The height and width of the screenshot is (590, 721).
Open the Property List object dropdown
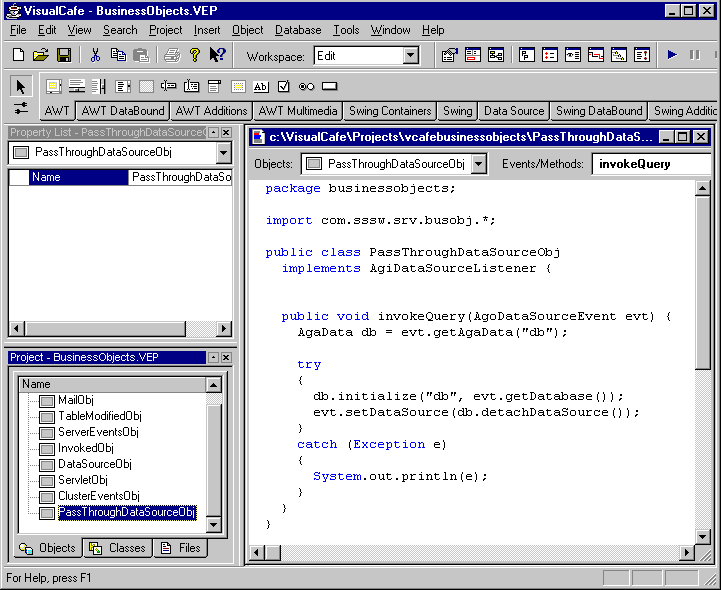(223, 153)
